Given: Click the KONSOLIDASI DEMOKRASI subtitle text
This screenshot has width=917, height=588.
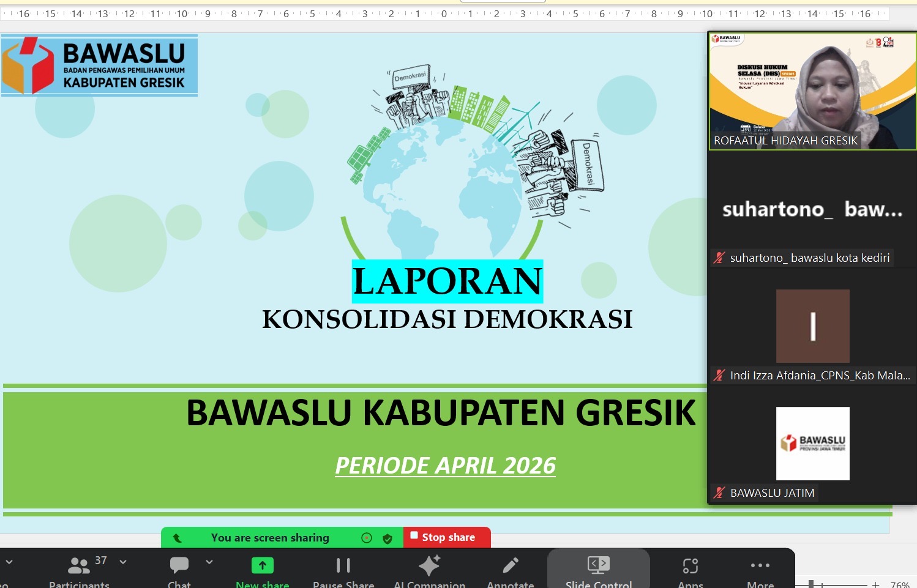Looking at the screenshot, I should tap(447, 319).
